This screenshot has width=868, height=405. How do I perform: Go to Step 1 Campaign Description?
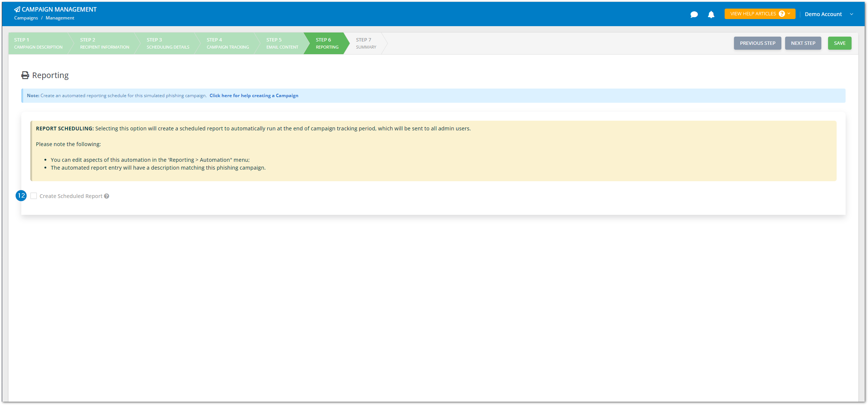click(x=38, y=43)
